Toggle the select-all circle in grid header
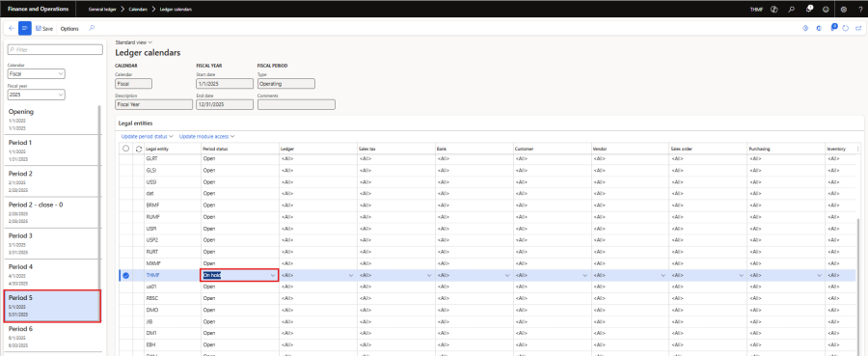This screenshot has height=356, width=868. coord(125,149)
